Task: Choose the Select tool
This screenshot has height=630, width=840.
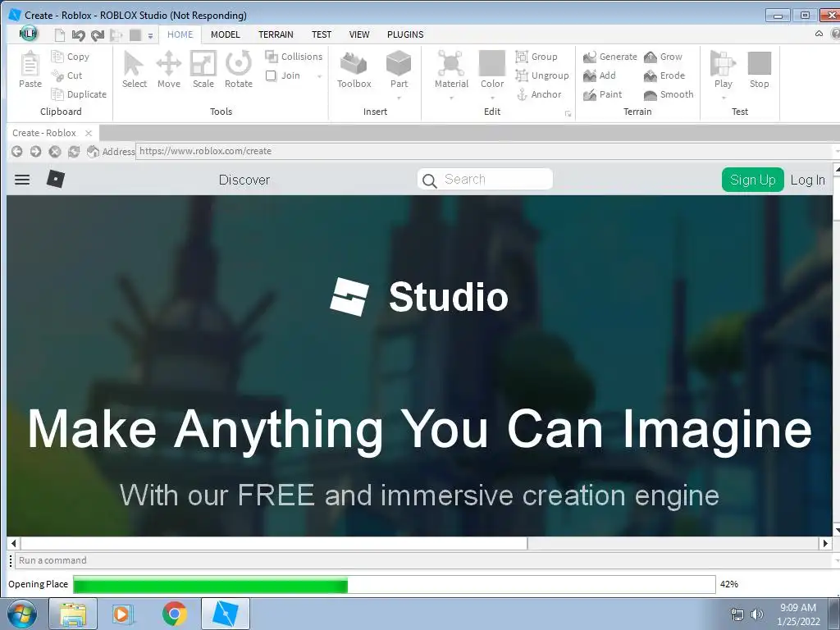Action: tap(134, 70)
